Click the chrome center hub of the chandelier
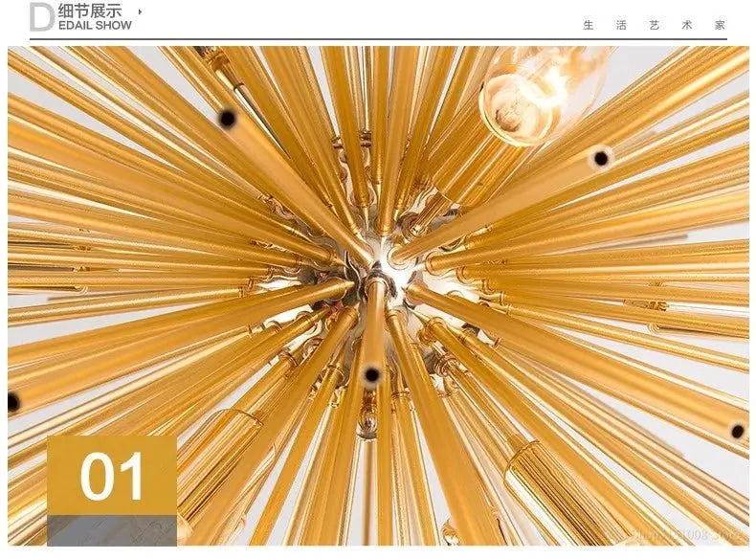Screen dimensions: 756x559 click(x=378, y=279)
